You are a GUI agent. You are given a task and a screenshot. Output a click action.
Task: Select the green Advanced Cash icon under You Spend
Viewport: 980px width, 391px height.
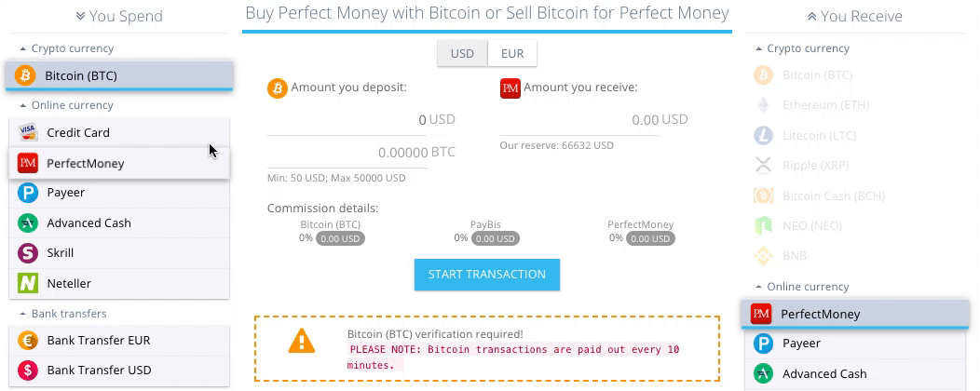pyautogui.click(x=28, y=223)
